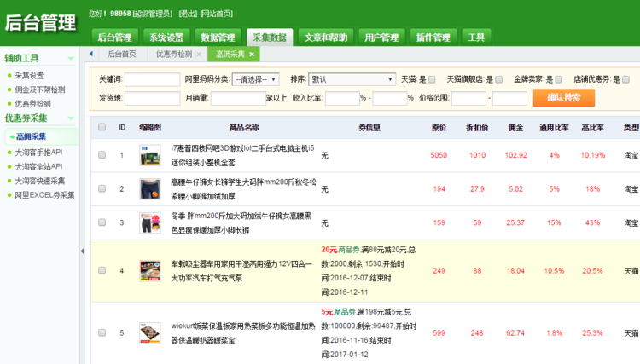Click the 后台管理 logo title

click(x=40, y=22)
